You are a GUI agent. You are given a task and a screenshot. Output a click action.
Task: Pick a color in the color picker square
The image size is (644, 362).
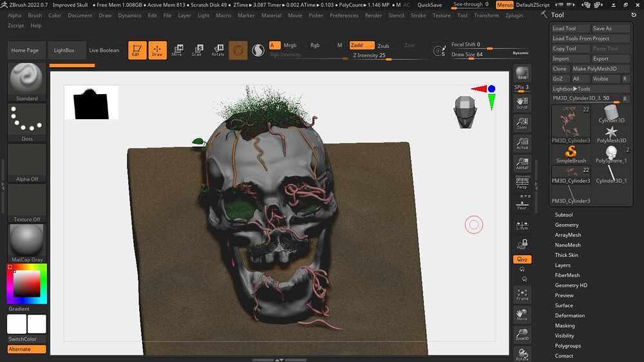26,283
